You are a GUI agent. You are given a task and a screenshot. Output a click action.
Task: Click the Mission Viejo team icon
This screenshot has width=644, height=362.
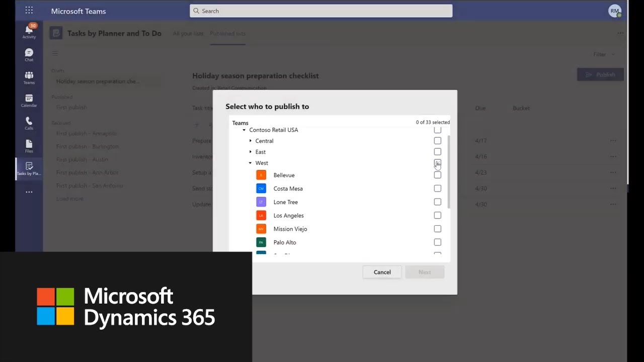[x=261, y=229]
